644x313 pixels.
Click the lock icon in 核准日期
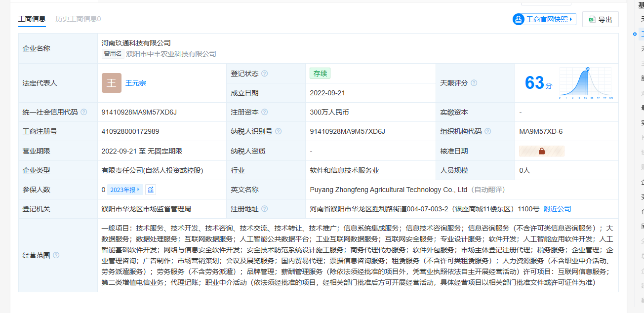click(x=541, y=151)
